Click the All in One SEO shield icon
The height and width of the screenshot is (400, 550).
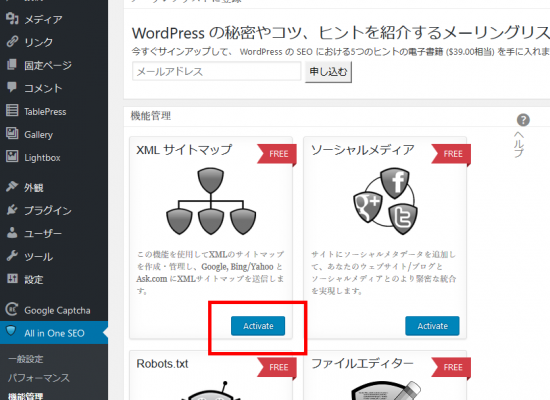point(12,331)
